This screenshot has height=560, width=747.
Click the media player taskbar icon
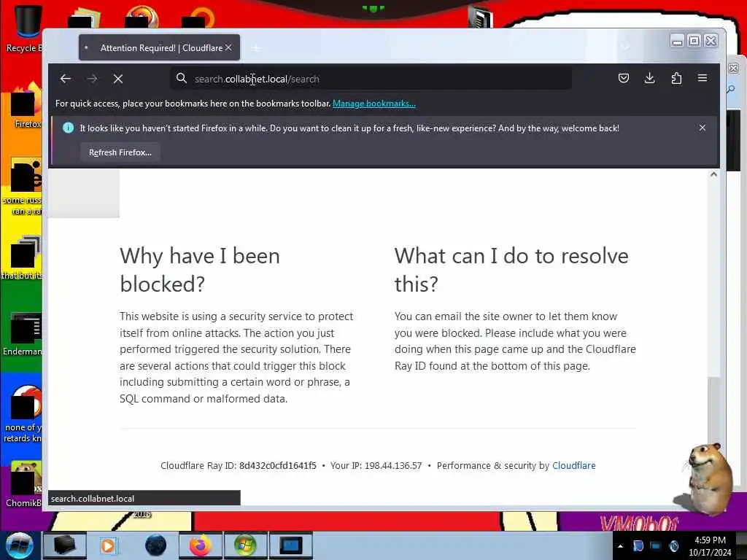tap(108, 545)
